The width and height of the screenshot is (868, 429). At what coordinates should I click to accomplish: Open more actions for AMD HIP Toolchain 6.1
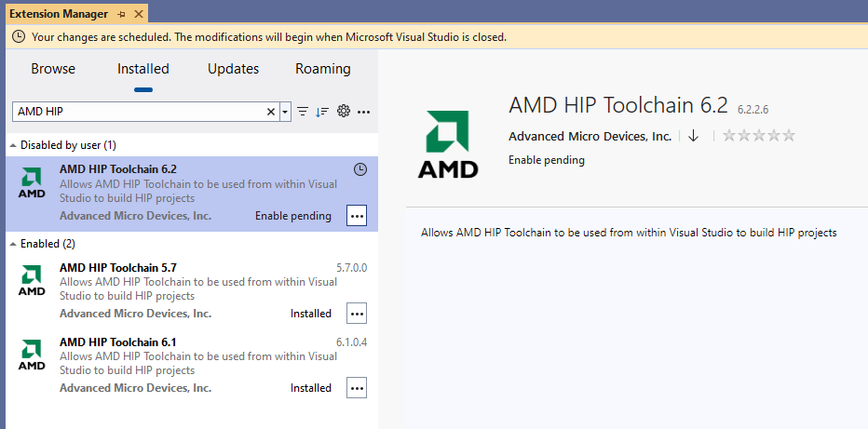[357, 387]
